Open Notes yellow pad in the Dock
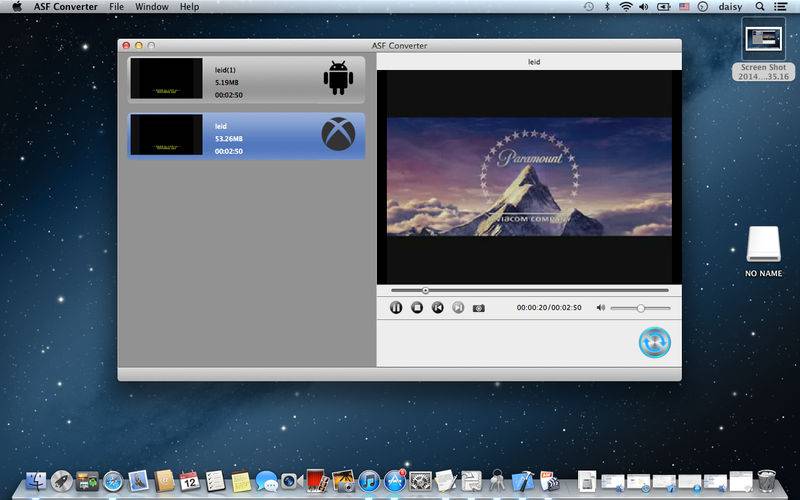This screenshot has height=500, width=800. click(x=241, y=481)
